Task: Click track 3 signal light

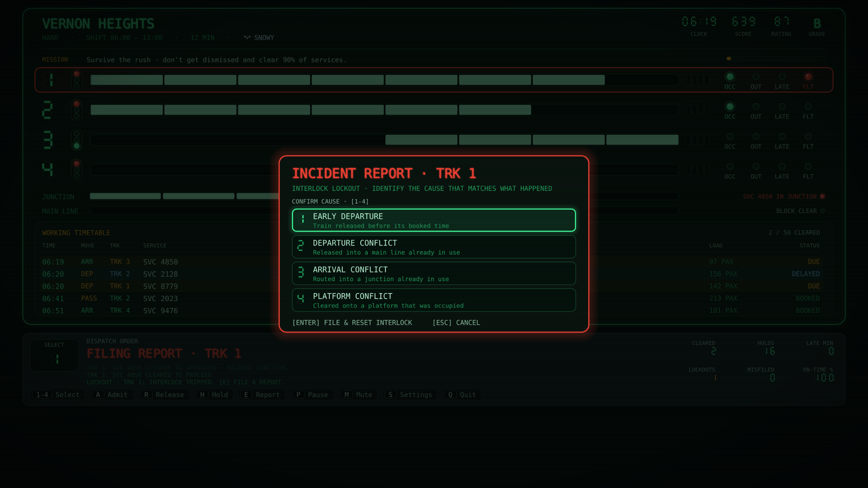Action: (x=76, y=139)
